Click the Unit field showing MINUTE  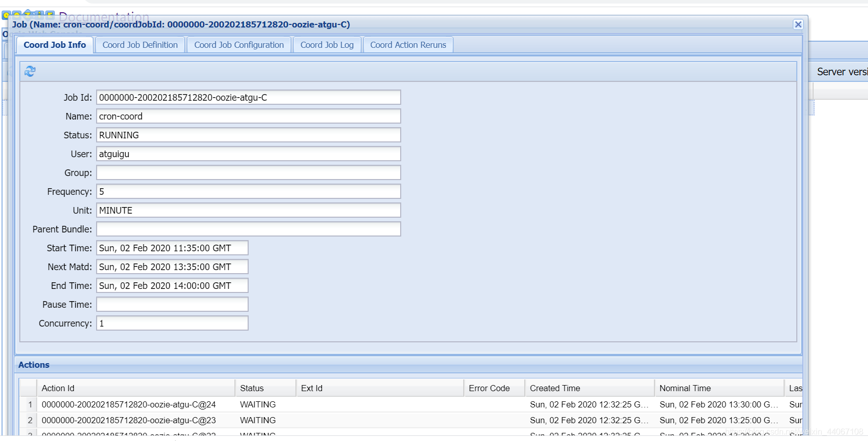(x=249, y=210)
